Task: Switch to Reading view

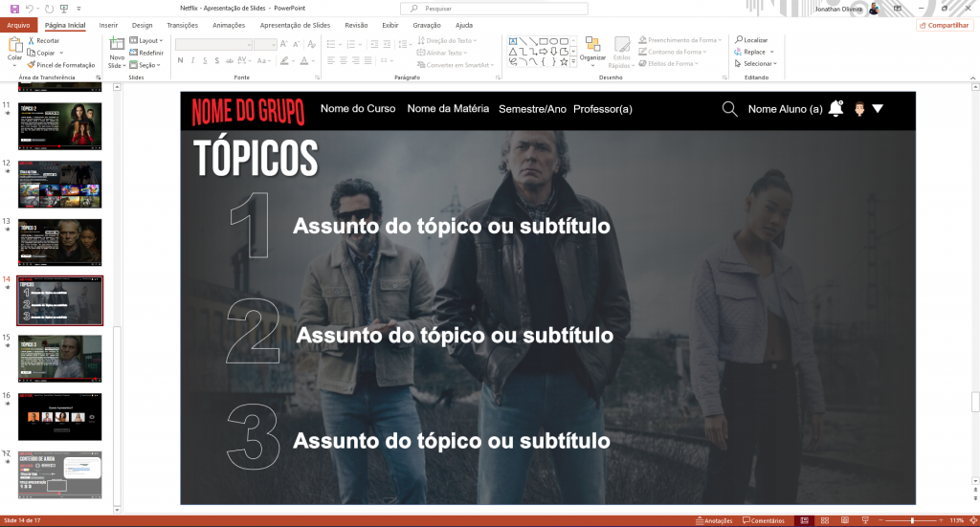Action: pyautogui.click(x=845, y=520)
